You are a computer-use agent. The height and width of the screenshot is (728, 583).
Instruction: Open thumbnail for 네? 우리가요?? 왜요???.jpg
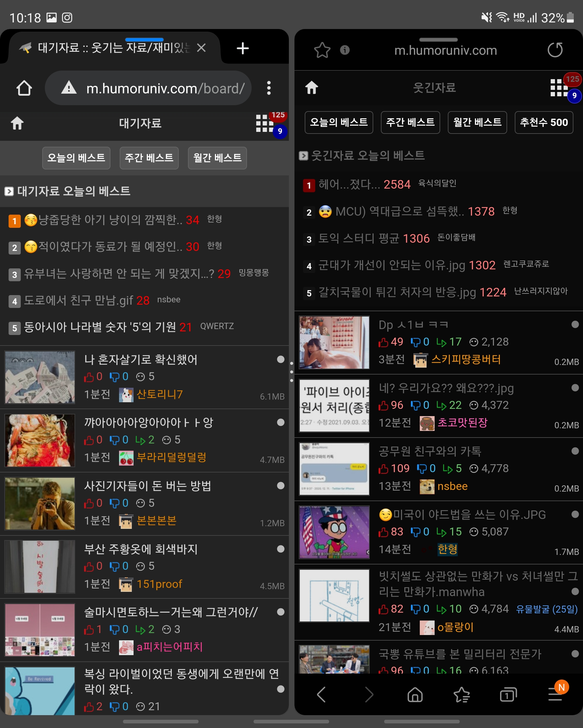pos(334,406)
